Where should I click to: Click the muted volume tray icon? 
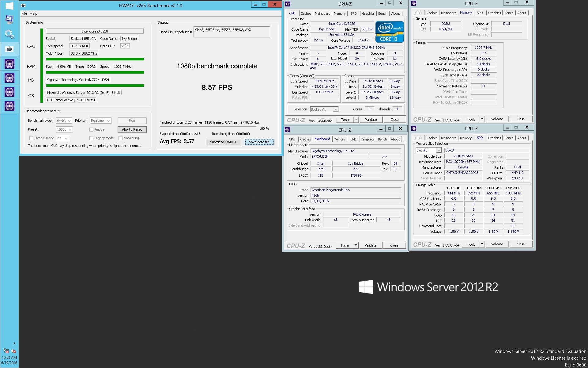[x=13, y=351]
